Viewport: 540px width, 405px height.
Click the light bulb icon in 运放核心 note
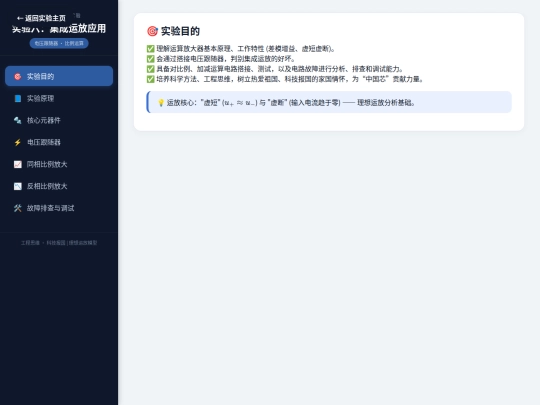point(161,103)
